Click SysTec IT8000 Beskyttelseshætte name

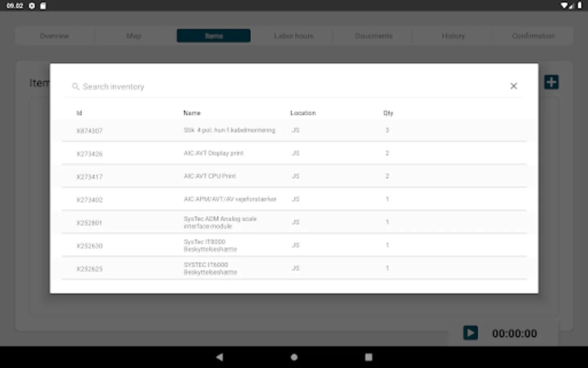tap(210, 245)
